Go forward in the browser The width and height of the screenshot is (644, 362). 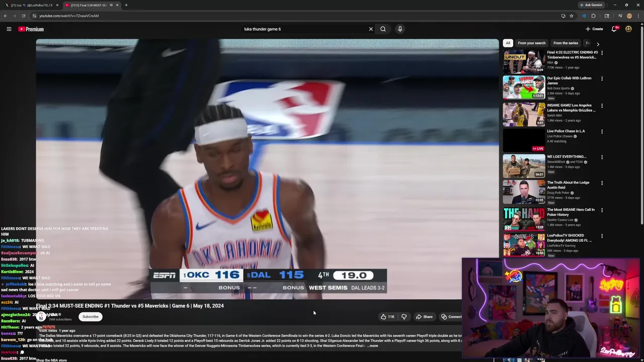(14, 16)
